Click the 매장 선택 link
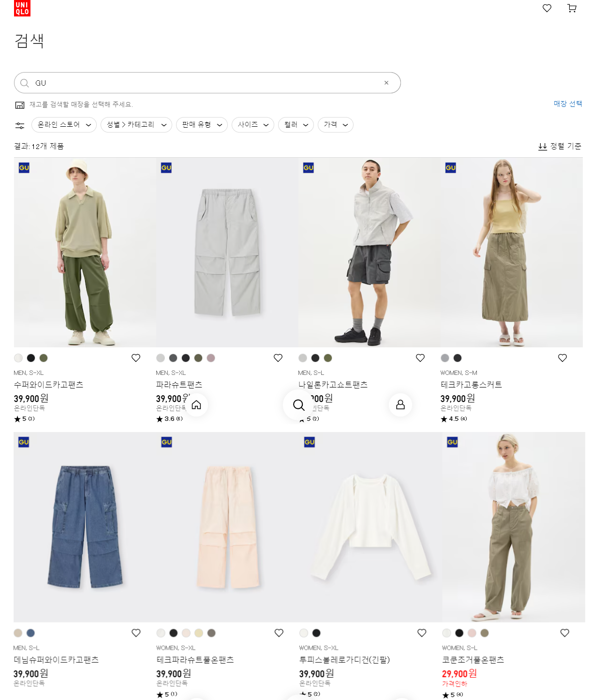The width and height of the screenshot is (592, 700). (x=568, y=104)
